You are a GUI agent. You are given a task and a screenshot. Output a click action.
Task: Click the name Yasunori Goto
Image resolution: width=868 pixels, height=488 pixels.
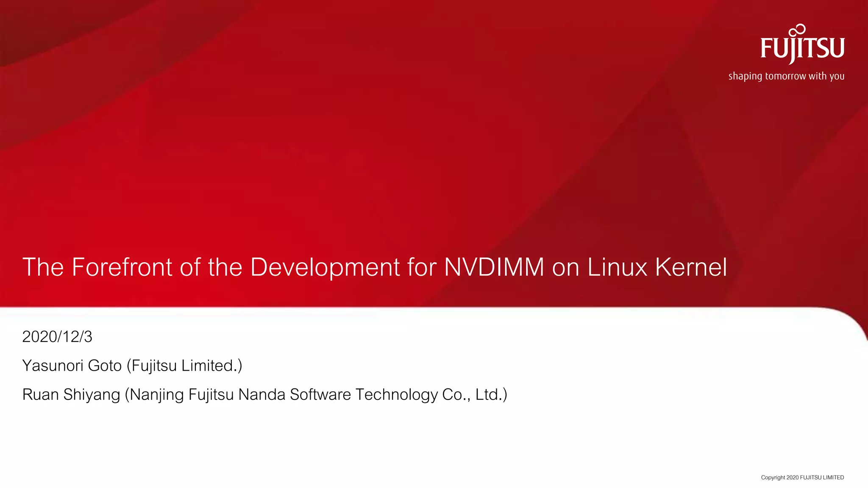[x=72, y=366]
